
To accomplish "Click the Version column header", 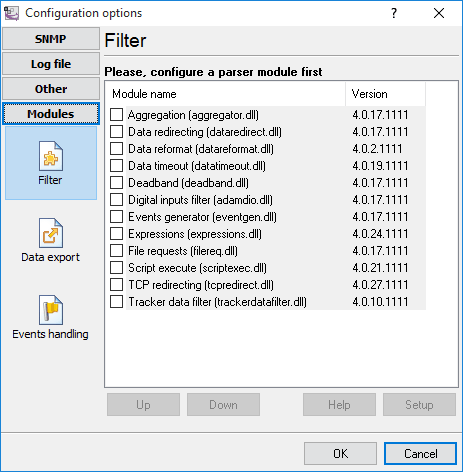I will click(386, 94).
